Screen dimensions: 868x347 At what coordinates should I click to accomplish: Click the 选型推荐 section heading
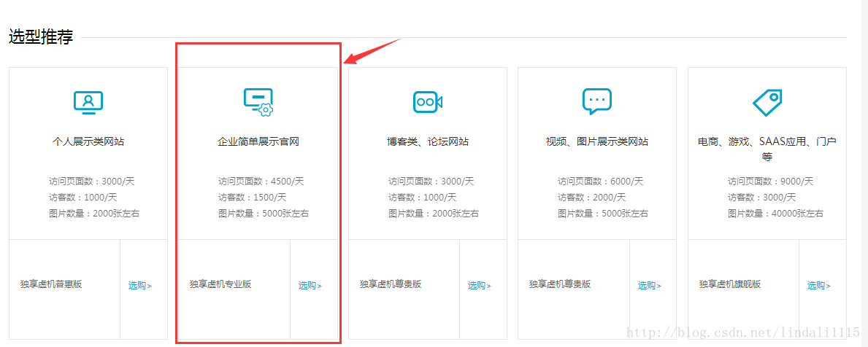click(x=41, y=36)
